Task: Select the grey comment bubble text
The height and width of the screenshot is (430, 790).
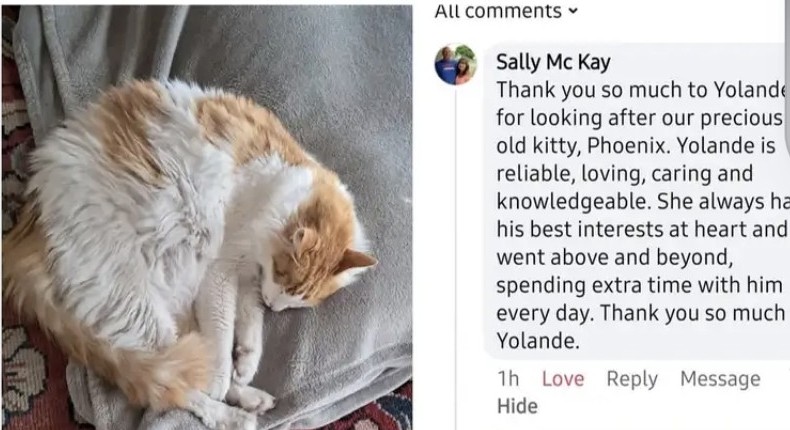Action: 637,201
